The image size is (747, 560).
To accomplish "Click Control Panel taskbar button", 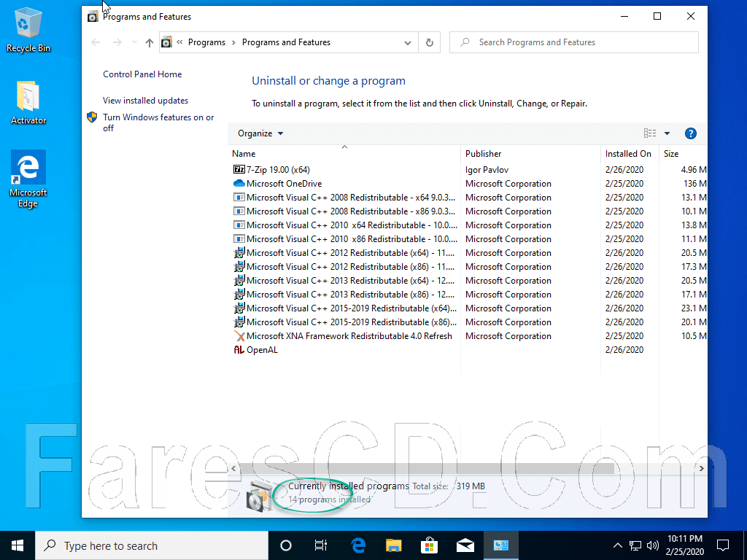I will click(500, 545).
